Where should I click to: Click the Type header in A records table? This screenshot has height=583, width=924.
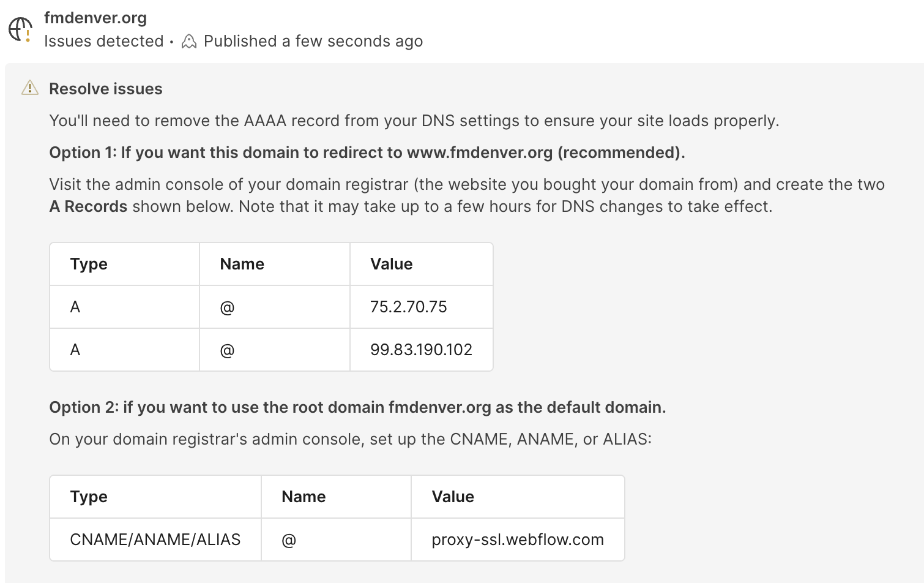[89, 264]
